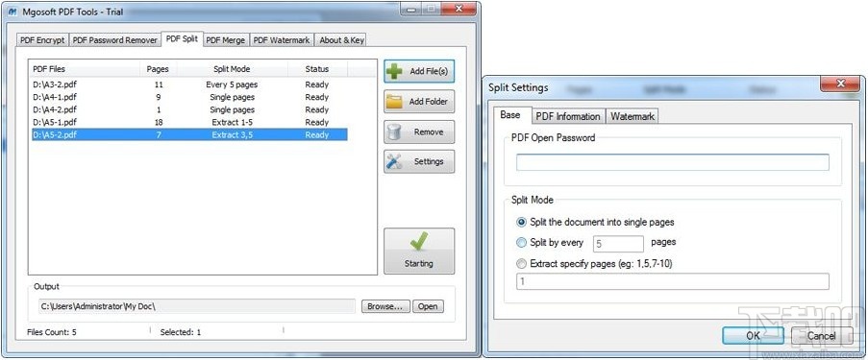Cancel the Split Settings dialog
The width and height of the screenshot is (868, 360).
tap(822, 336)
